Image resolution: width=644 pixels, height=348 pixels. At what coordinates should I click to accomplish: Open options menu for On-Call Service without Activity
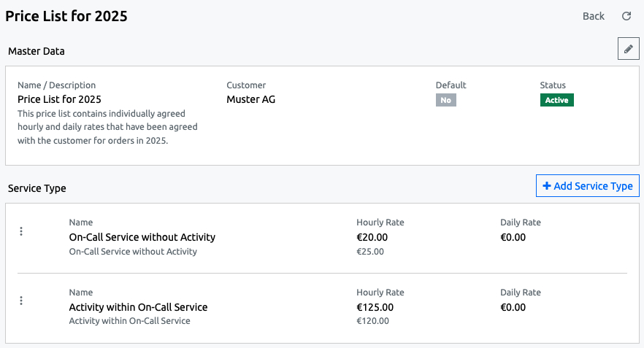[x=21, y=231]
